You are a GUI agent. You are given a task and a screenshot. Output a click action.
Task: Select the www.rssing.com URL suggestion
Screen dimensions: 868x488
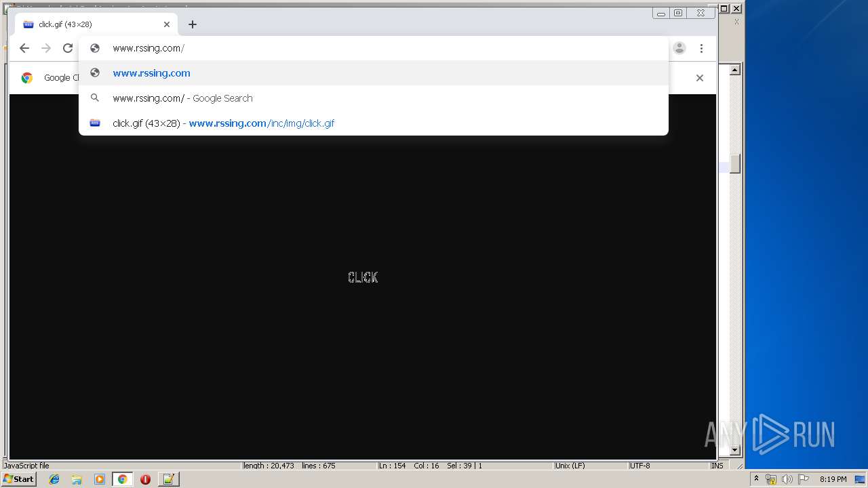373,73
